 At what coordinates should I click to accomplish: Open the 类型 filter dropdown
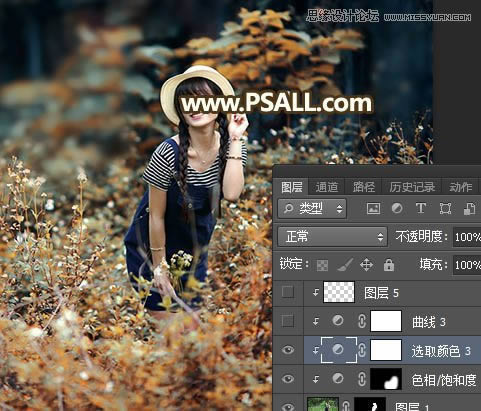312,209
